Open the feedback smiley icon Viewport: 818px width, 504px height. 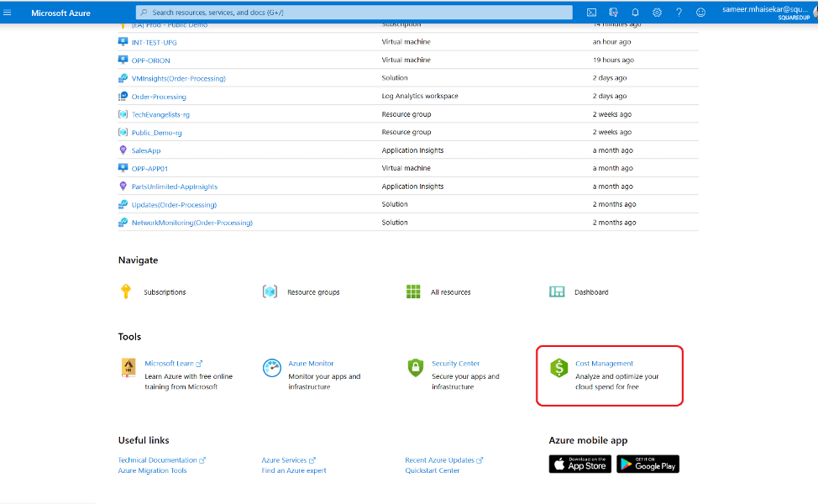[700, 13]
